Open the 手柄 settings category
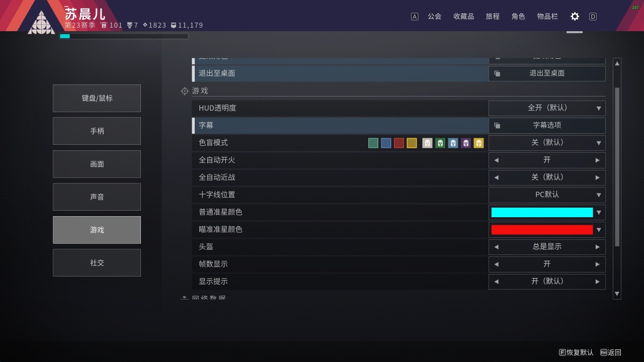This screenshot has width=644, height=362. click(97, 131)
